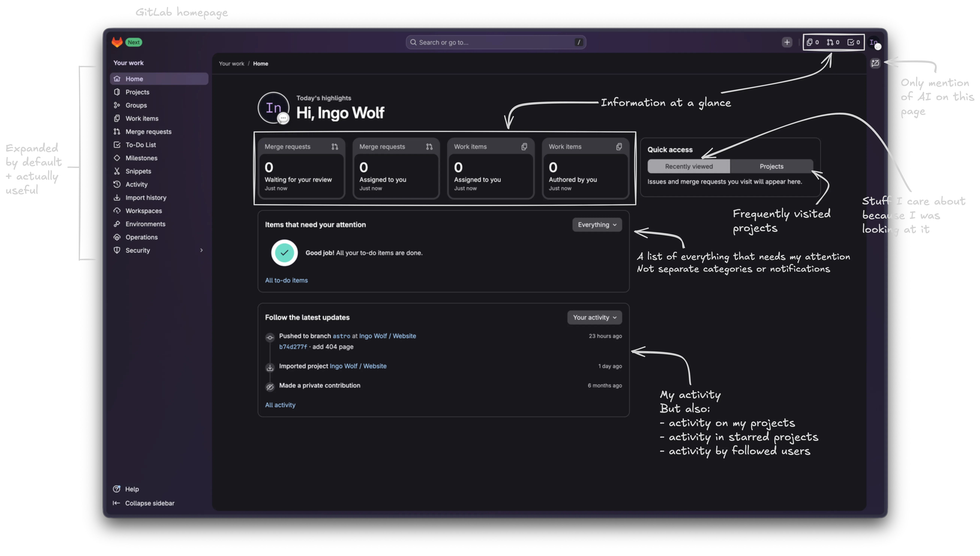Screen dimensions: 980x556
Task: Click the green Next badge
Action: tap(134, 42)
